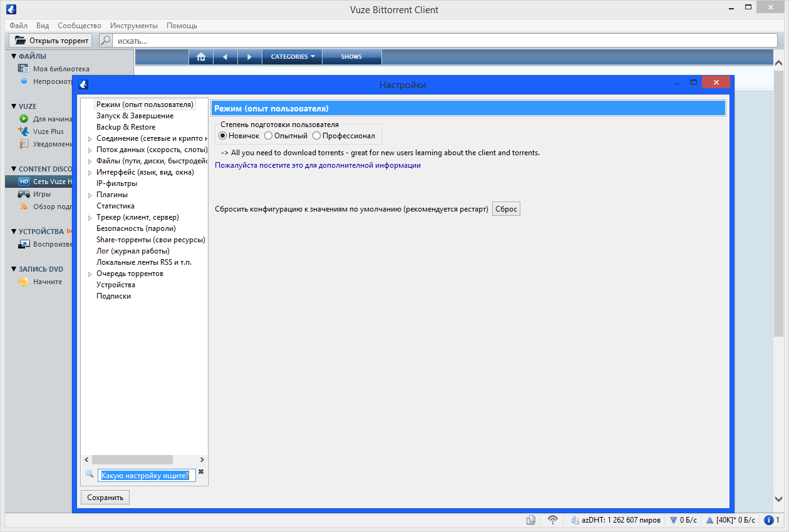Select the Профессионал radio button

point(316,135)
